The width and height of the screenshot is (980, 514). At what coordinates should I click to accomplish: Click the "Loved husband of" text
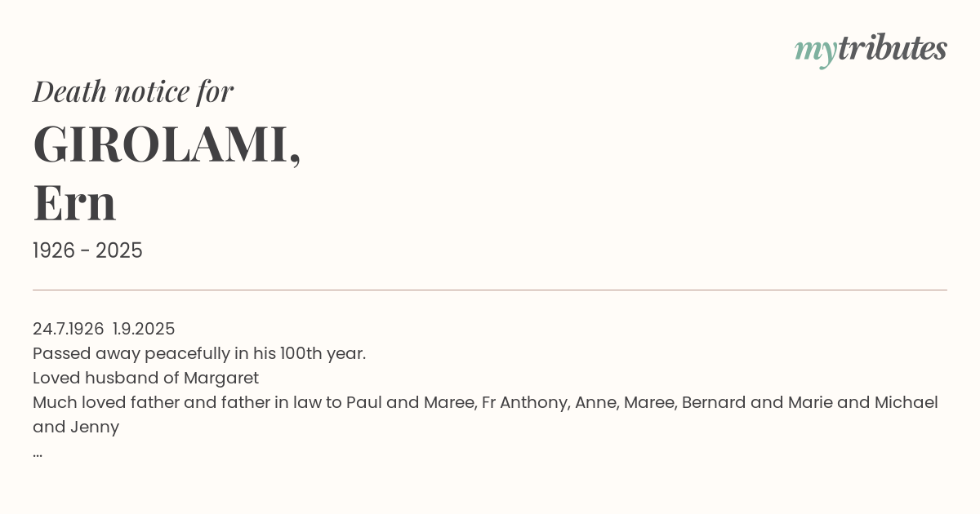tap(105, 378)
